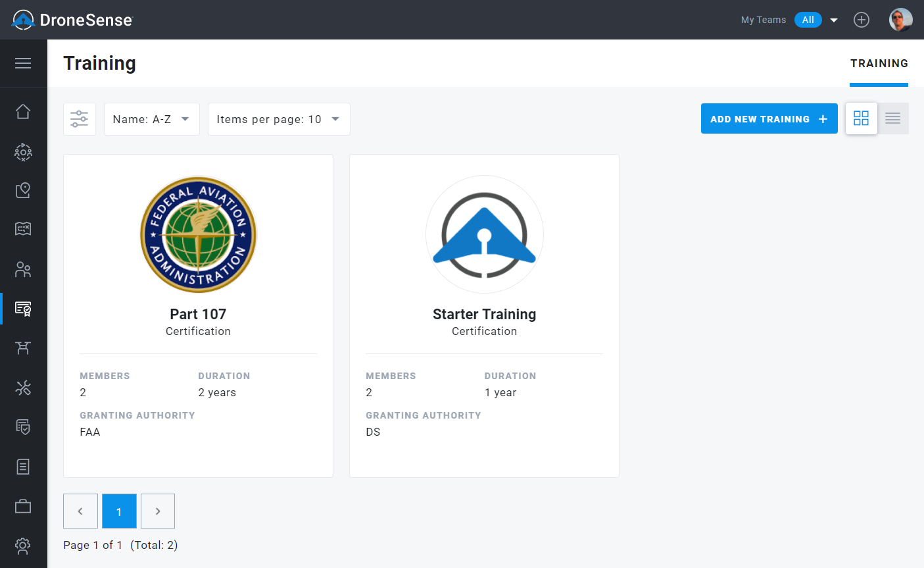The height and width of the screenshot is (568, 924).
Task: Open the user profile avatar
Action: coord(901,20)
